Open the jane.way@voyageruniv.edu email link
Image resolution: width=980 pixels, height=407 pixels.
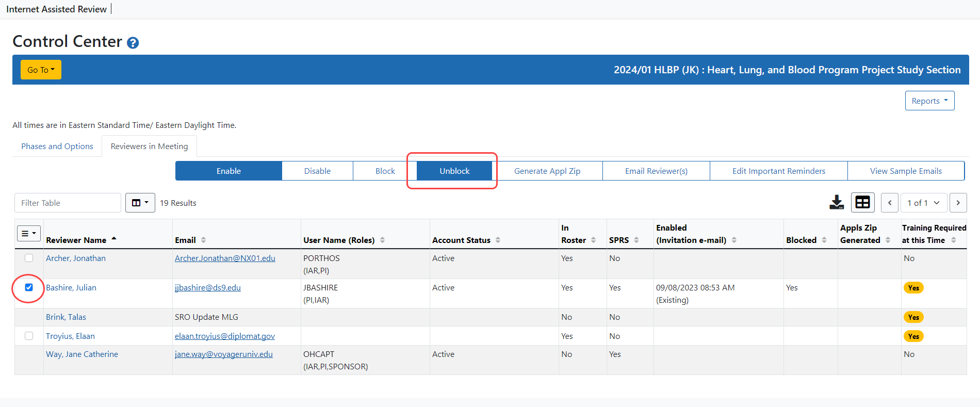point(223,354)
